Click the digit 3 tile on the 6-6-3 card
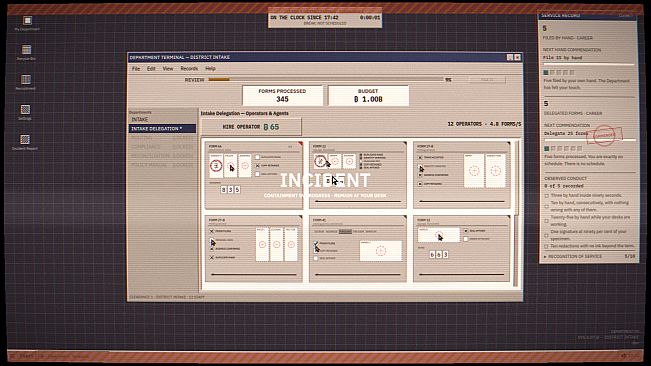The height and width of the screenshot is (366, 651). click(445, 254)
